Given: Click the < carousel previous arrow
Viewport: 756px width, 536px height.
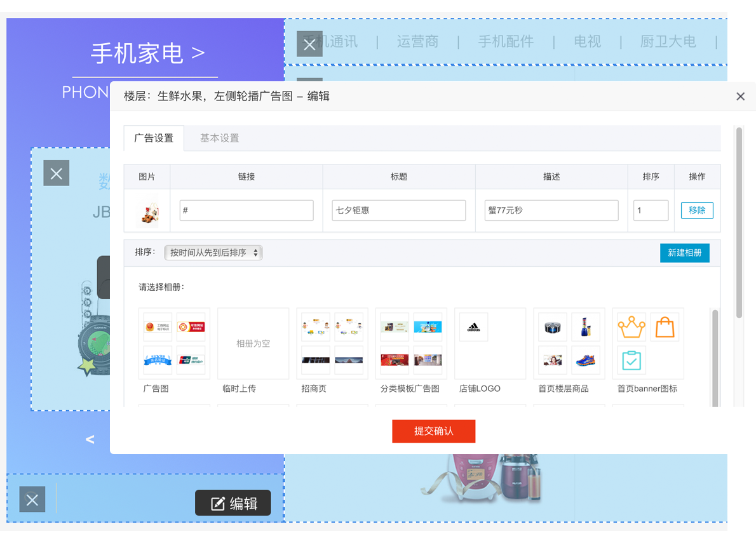Looking at the screenshot, I should coord(90,439).
